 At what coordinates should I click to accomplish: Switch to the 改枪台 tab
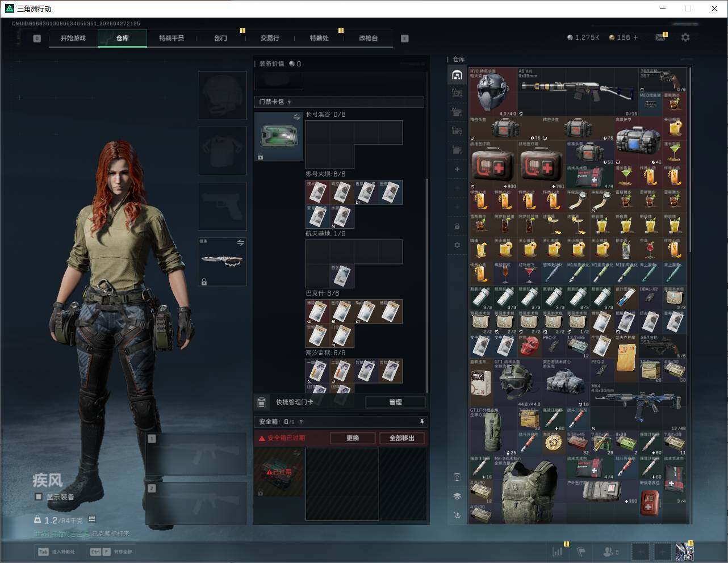pos(368,38)
